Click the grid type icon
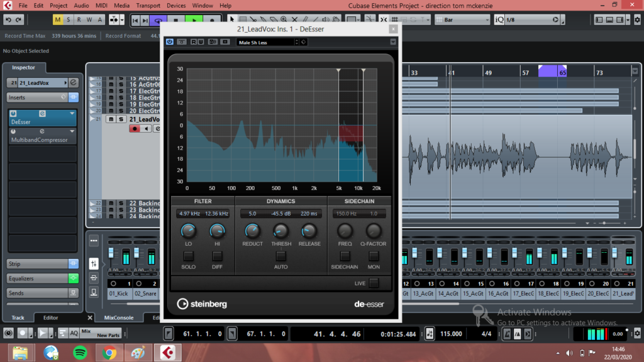 point(439,19)
